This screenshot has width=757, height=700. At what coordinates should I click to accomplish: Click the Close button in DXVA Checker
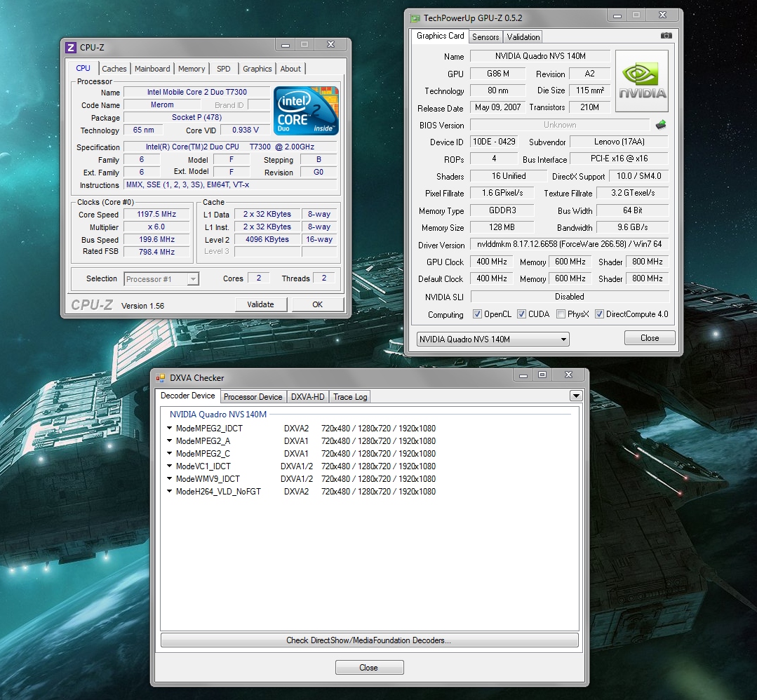point(369,668)
